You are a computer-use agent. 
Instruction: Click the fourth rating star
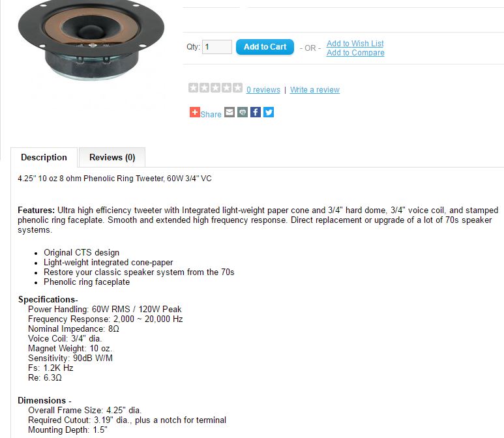227,88
